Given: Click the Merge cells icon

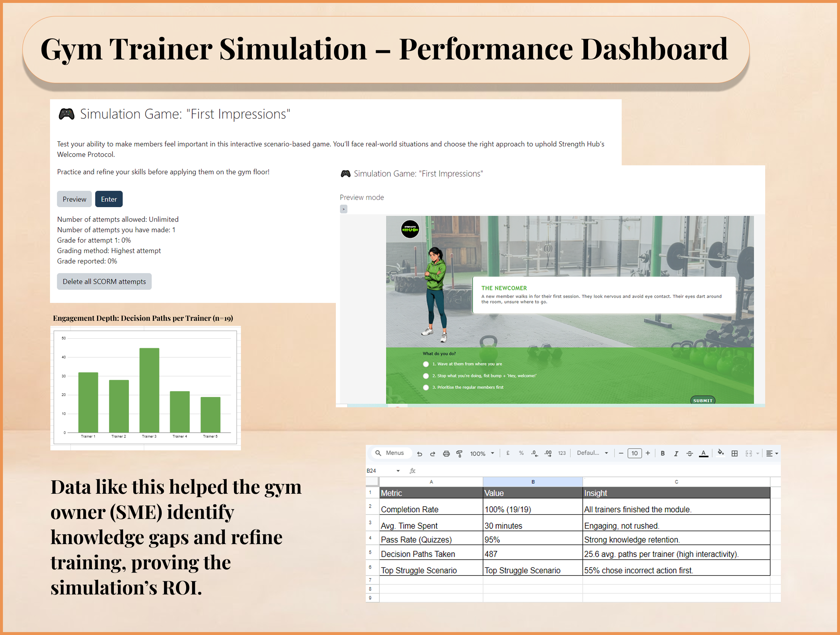Looking at the screenshot, I should pyautogui.click(x=749, y=453).
